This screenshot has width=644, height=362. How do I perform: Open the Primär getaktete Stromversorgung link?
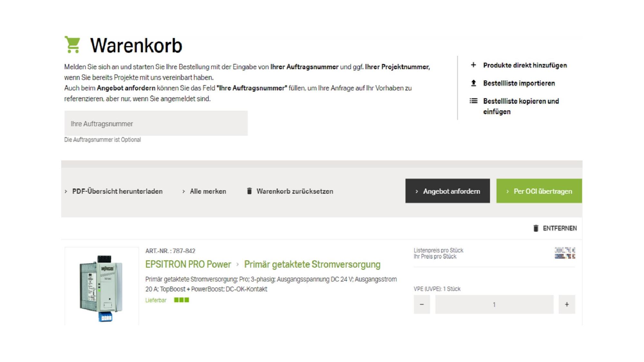tap(312, 265)
